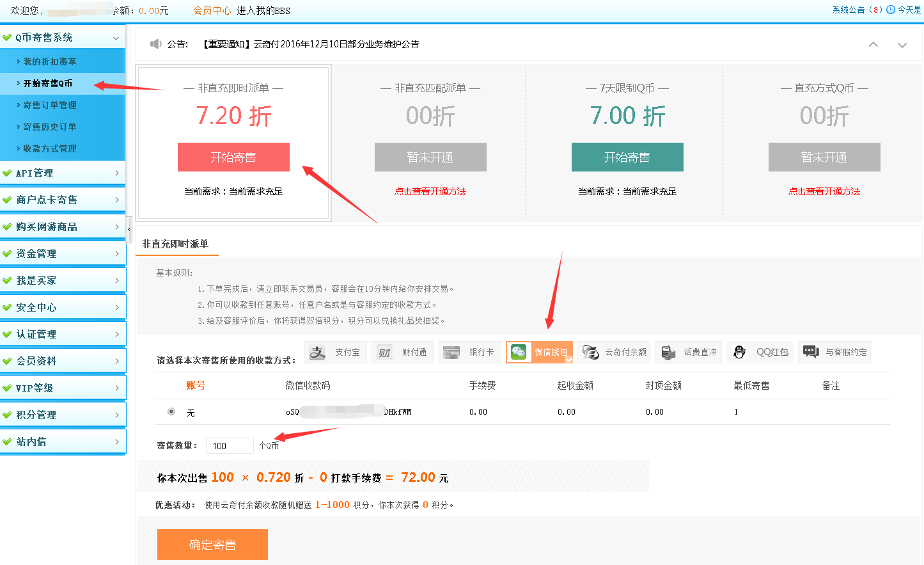
Task: Click checkmark icon next to VIP等级
Action: (x=7, y=388)
